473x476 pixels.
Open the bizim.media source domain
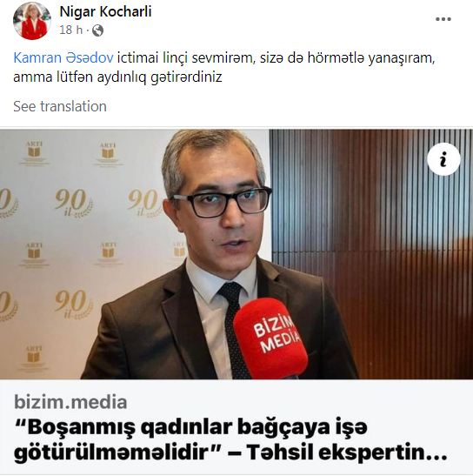click(x=70, y=402)
